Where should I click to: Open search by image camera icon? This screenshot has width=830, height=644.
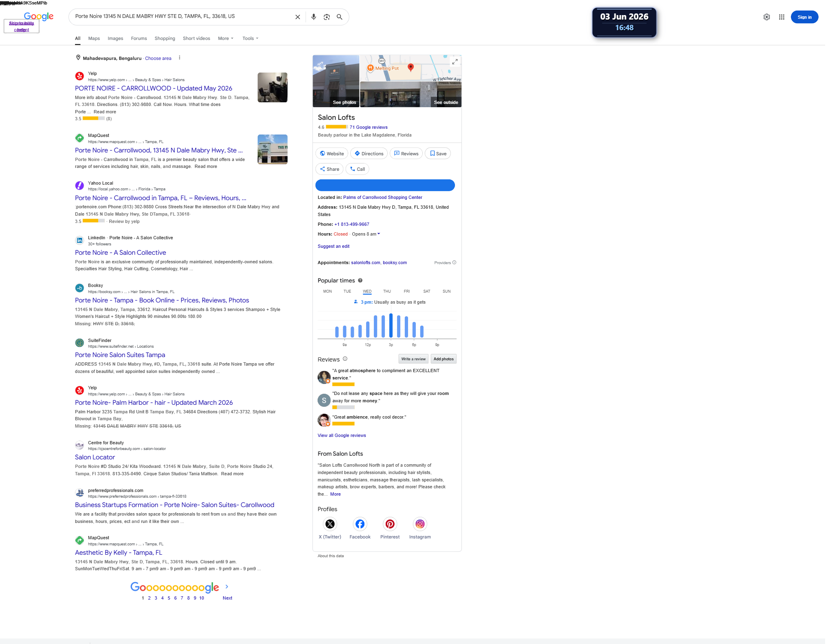pos(327,17)
